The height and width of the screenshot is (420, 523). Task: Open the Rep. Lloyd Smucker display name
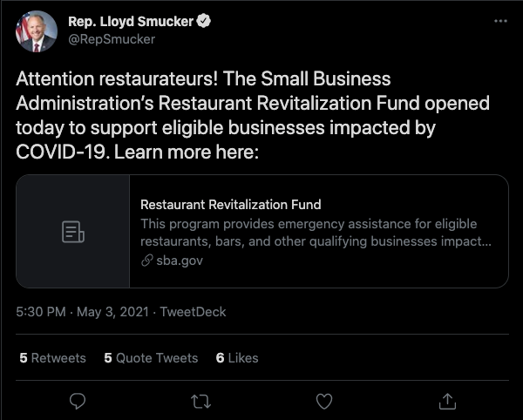[131, 22]
